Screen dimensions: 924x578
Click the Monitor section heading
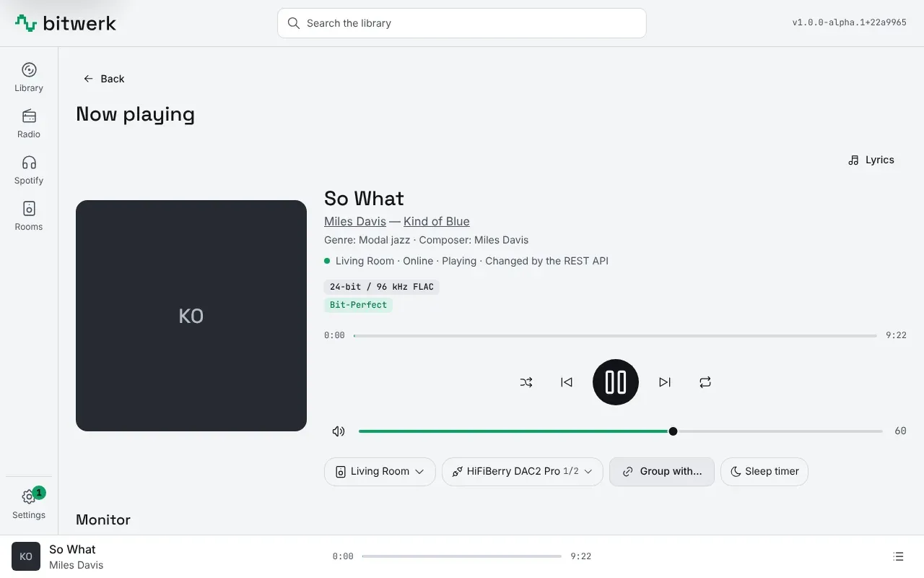103,519
